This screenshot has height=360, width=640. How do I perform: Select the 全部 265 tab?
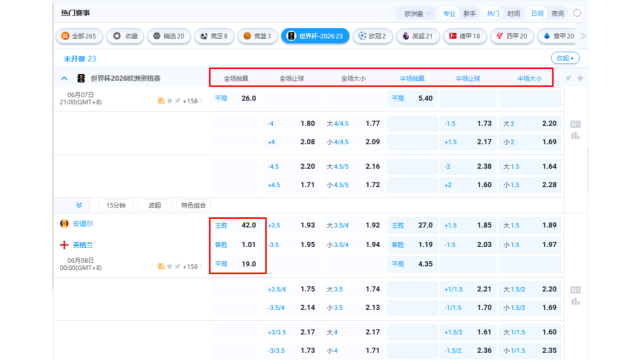tap(79, 36)
